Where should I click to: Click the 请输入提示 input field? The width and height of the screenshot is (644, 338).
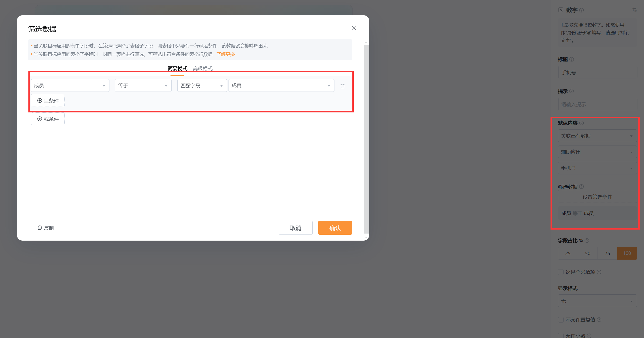[x=597, y=104]
